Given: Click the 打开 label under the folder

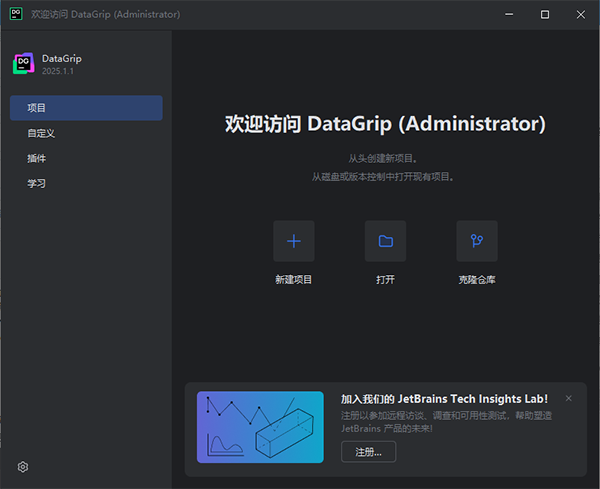Looking at the screenshot, I should [385, 280].
